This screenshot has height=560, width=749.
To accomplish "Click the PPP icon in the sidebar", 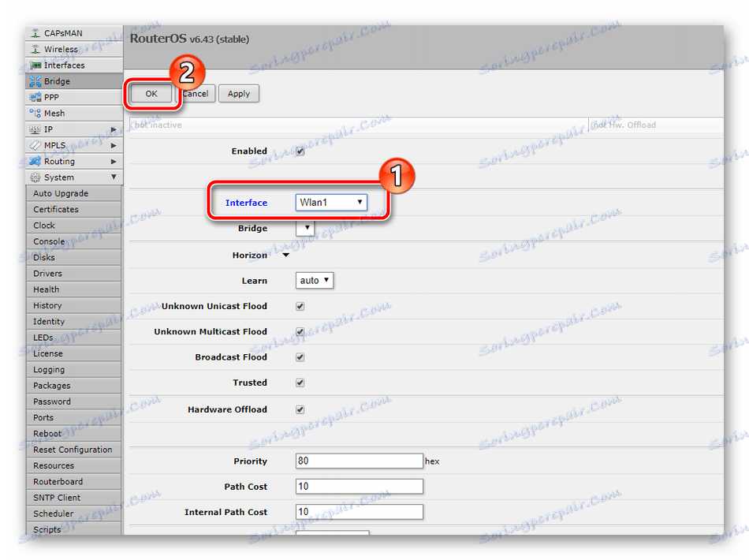I will [x=35, y=97].
